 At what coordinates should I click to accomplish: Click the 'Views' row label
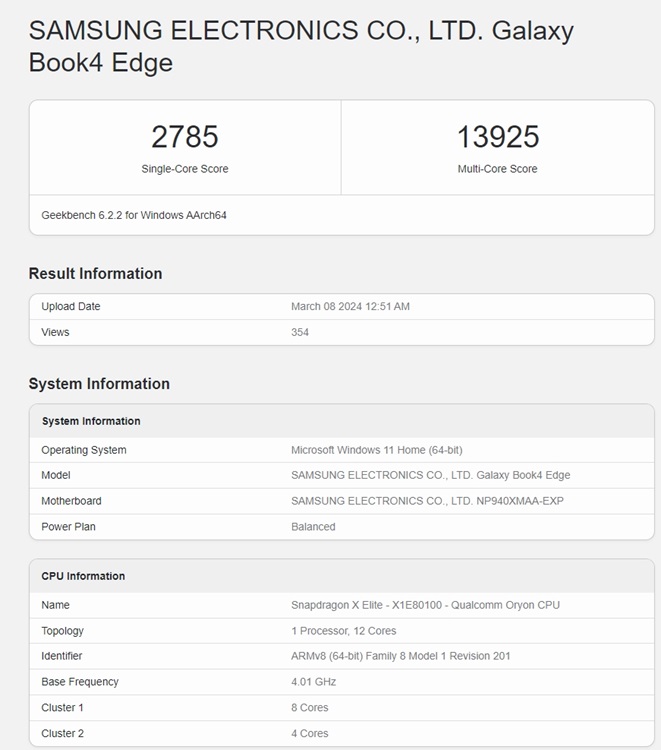tap(55, 332)
